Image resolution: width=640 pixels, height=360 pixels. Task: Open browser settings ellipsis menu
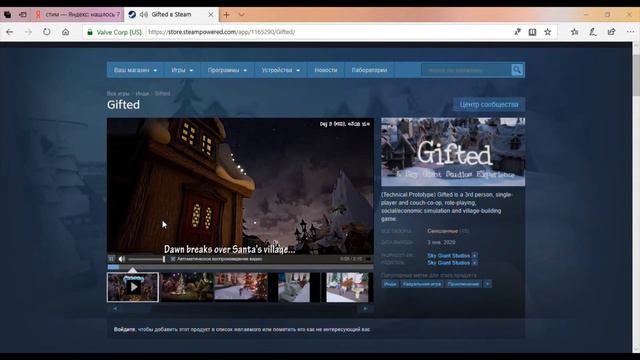pos(630,32)
